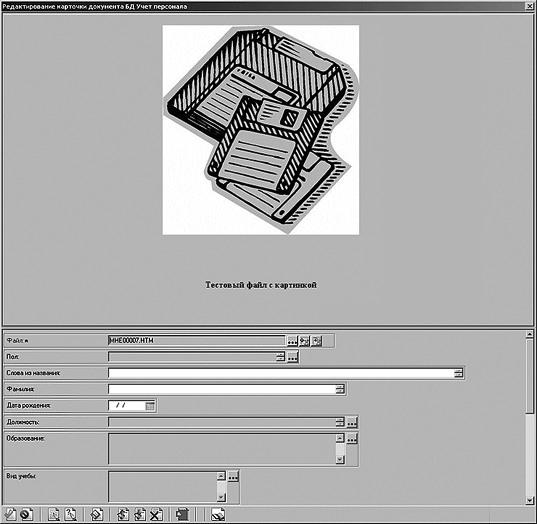This screenshot has width=537, height=524.
Task: Click the X delete-document icon in toolbar
Action: click(x=157, y=514)
